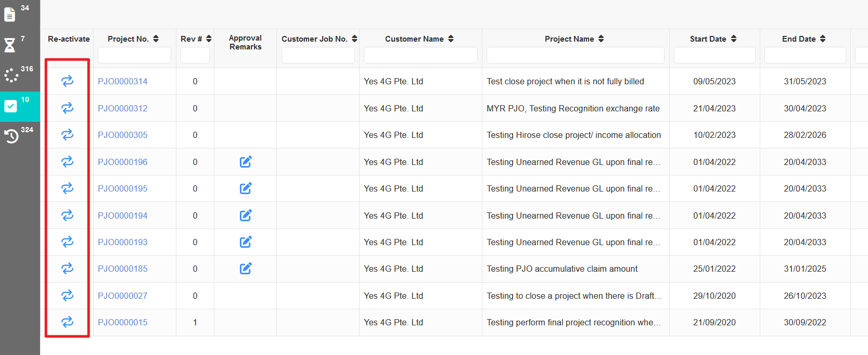Open approval remarks for PJO0000196
The image size is (868, 355).
coord(246,162)
